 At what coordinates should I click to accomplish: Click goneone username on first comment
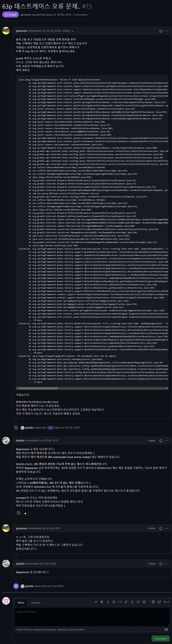21,31
